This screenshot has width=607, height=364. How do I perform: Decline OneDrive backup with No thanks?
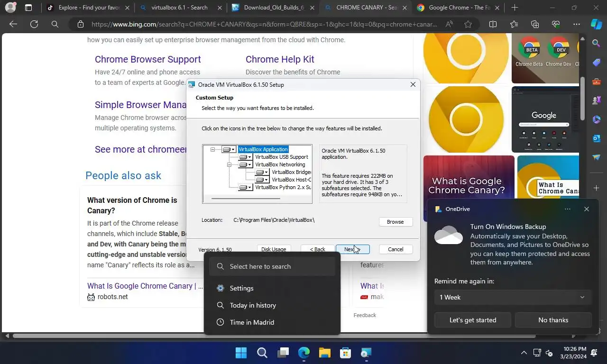tap(553, 320)
